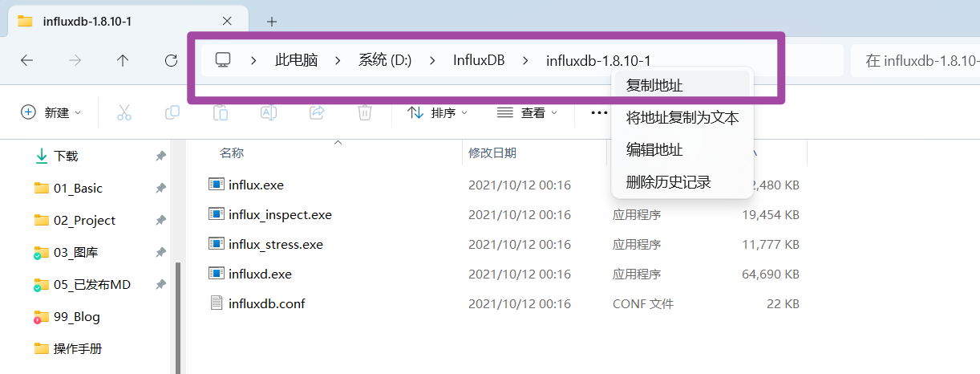Unpin 05_已发布MD using its pin icon
The height and width of the screenshot is (374, 980).
(160, 284)
